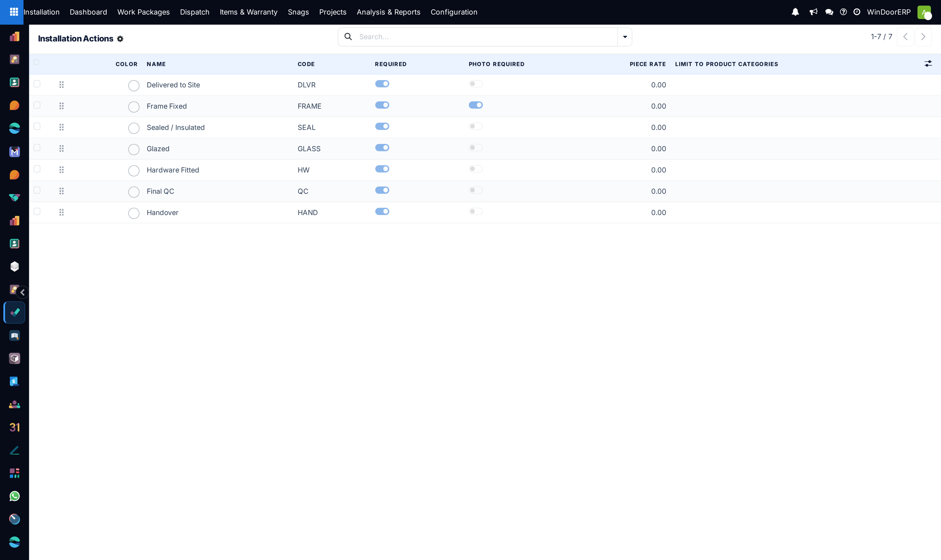Click drag handle of Delivered to Site row
The height and width of the screenshot is (560, 941).
pyautogui.click(x=62, y=85)
